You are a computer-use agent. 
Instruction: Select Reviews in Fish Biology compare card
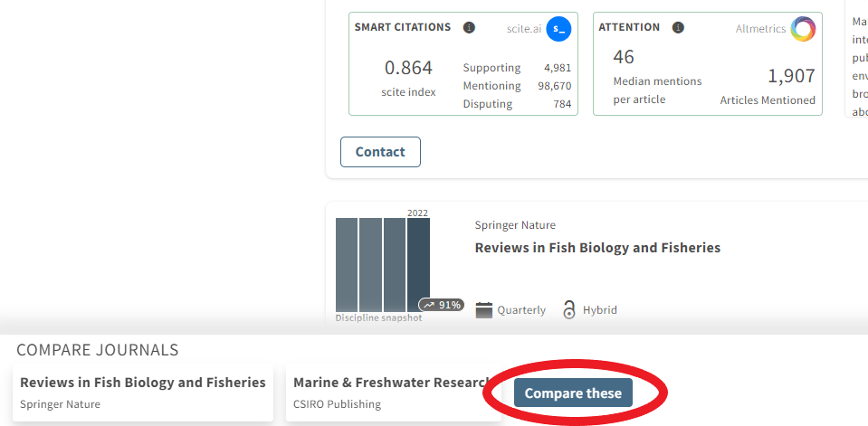click(143, 393)
